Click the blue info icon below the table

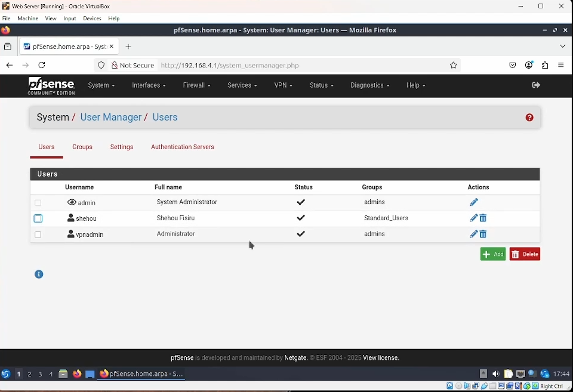point(39,274)
